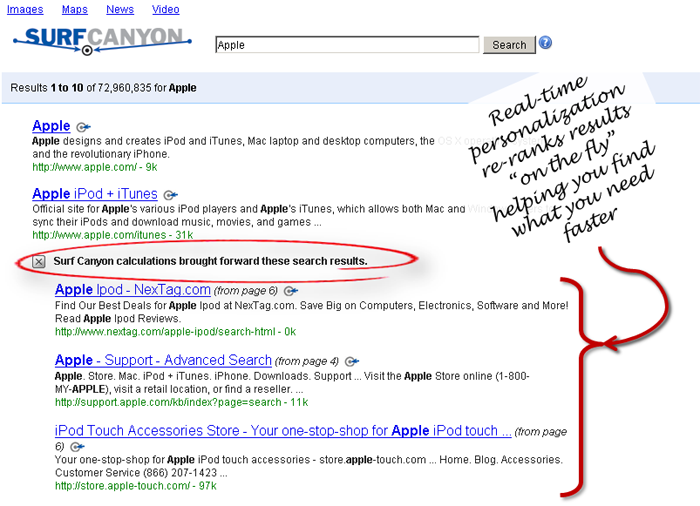Image resolution: width=700 pixels, height=506 pixels.
Task: Open the News search link
Action: click(120, 9)
